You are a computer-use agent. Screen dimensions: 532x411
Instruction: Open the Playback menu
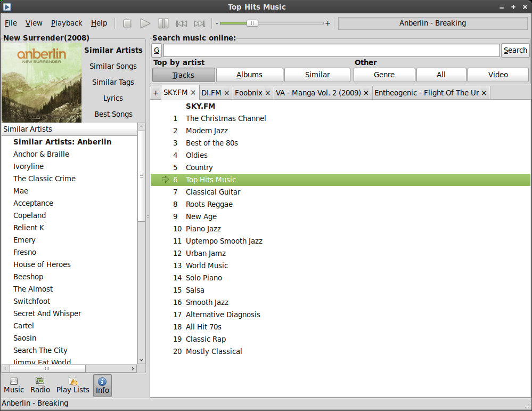tap(67, 23)
